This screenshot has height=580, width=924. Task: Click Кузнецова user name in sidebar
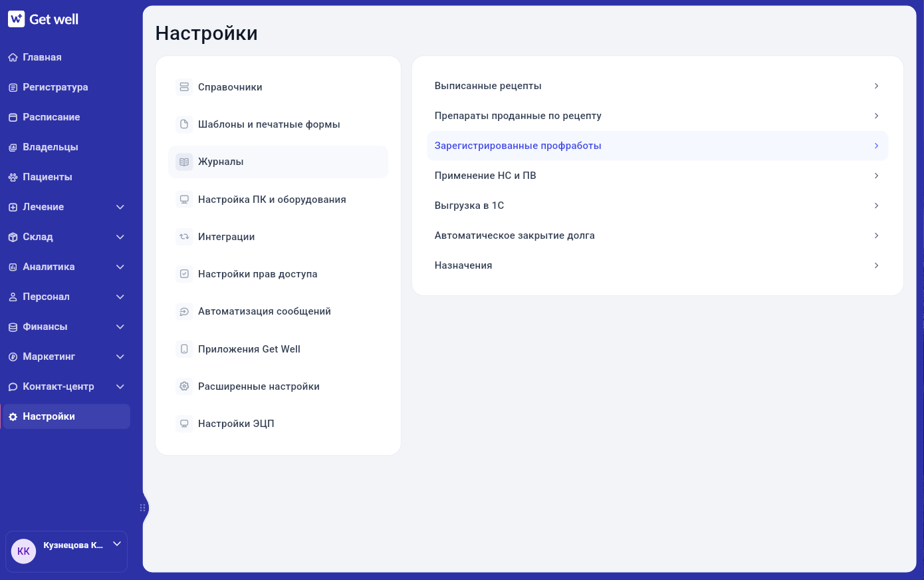[73, 545]
